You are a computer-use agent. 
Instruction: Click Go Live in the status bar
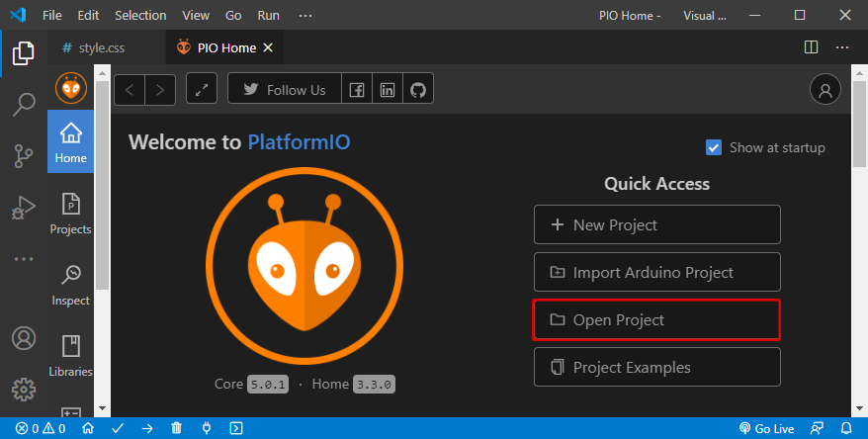[767, 428]
